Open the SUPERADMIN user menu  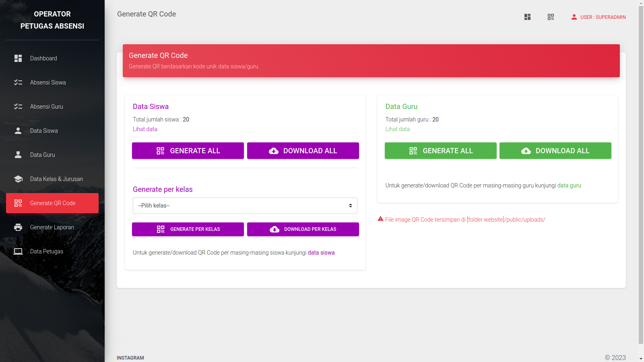pyautogui.click(x=598, y=17)
